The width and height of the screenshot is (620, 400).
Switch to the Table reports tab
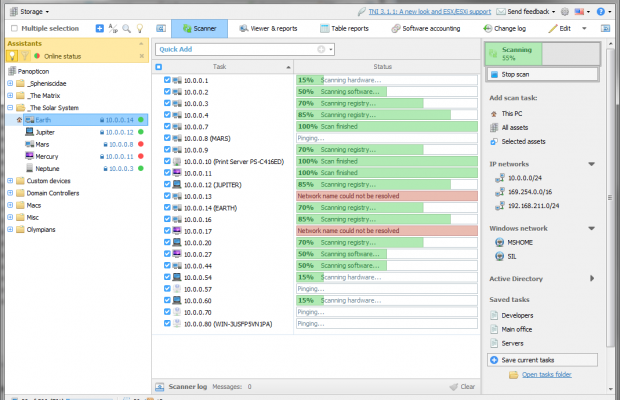(343, 29)
